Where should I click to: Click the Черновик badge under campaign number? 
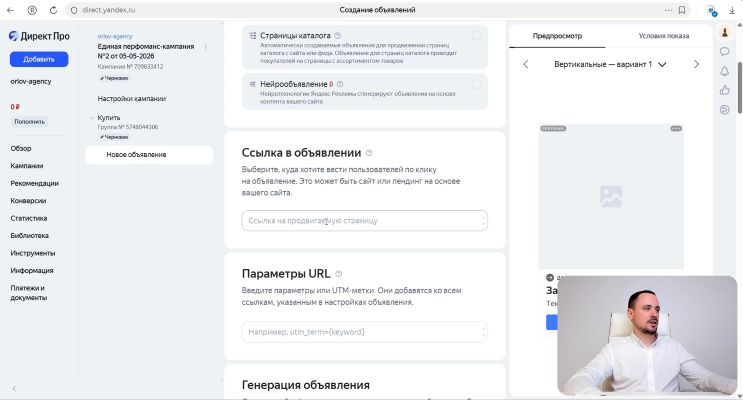coord(114,78)
